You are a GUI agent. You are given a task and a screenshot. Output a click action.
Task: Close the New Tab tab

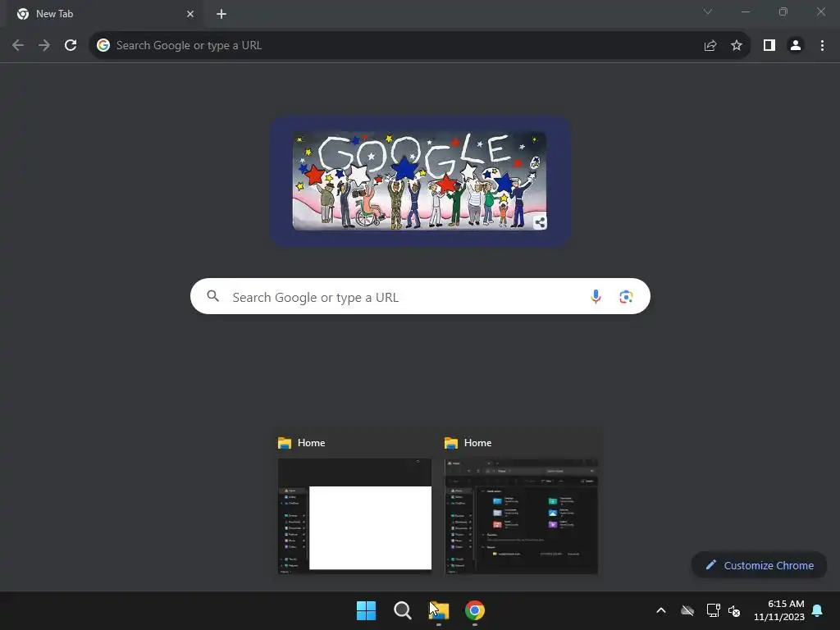[x=190, y=14]
